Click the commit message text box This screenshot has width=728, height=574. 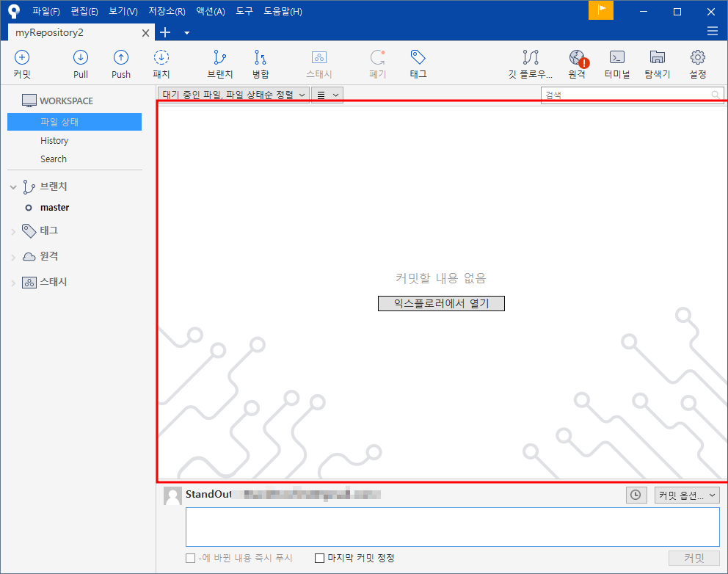453,527
